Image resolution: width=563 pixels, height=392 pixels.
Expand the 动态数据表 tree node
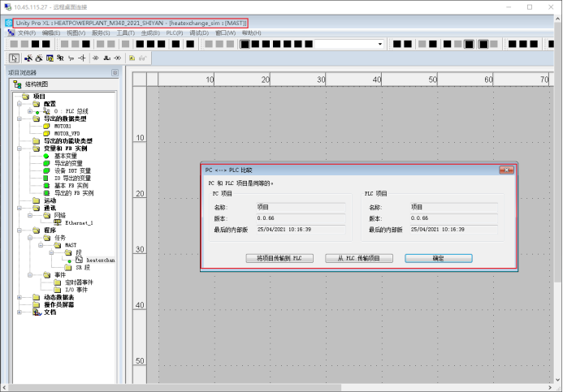18,297
